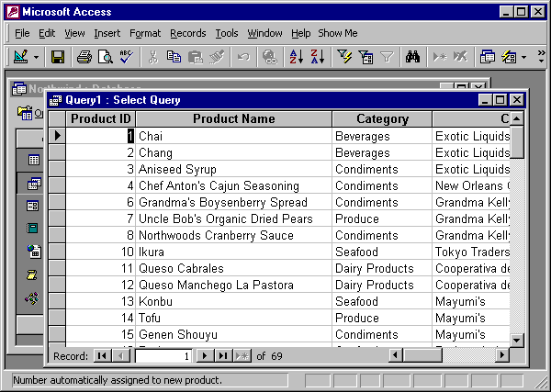Open the Format menu

[x=145, y=33]
